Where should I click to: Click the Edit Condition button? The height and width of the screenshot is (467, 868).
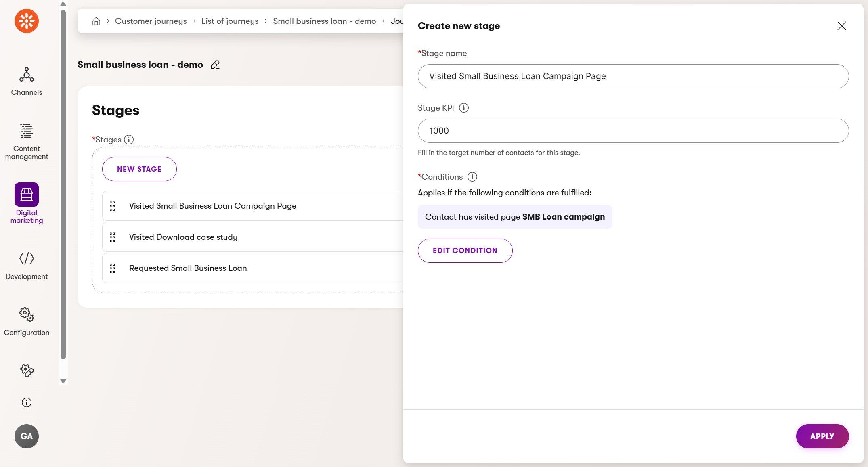[465, 251]
